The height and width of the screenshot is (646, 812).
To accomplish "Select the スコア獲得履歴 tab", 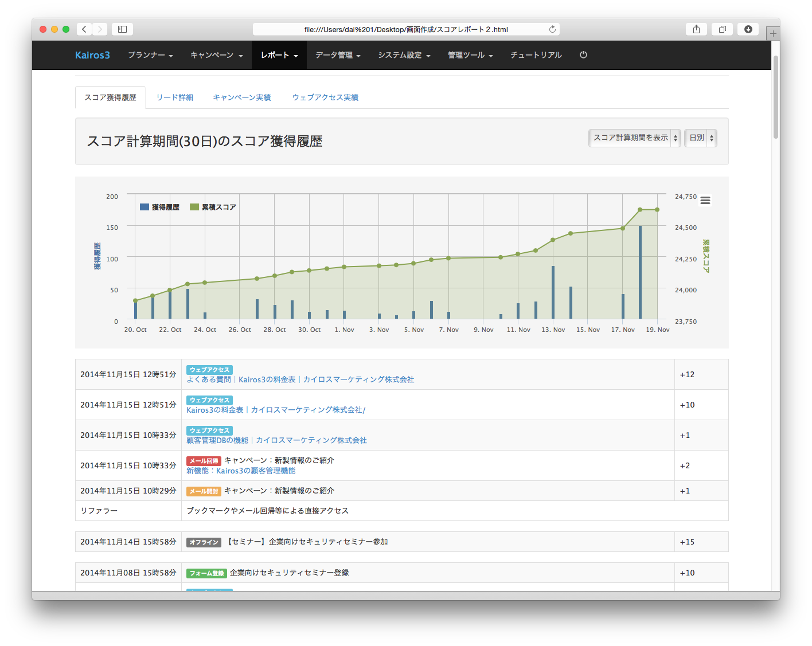I will click(111, 97).
